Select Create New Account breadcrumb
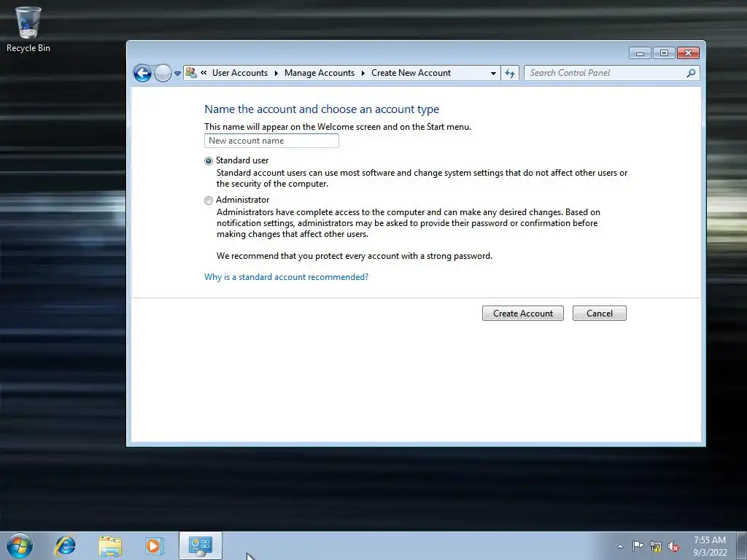Image resolution: width=747 pixels, height=560 pixels. click(x=411, y=73)
